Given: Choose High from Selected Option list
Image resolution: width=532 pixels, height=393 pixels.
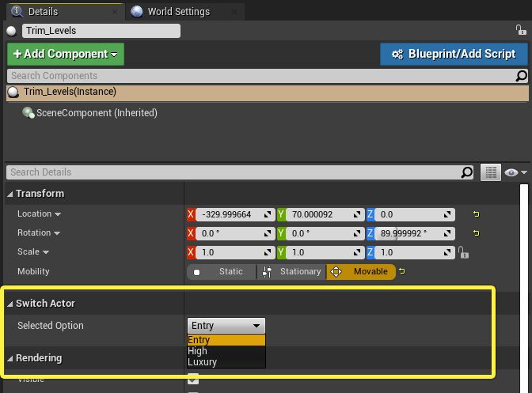Looking at the screenshot, I should [x=198, y=351].
